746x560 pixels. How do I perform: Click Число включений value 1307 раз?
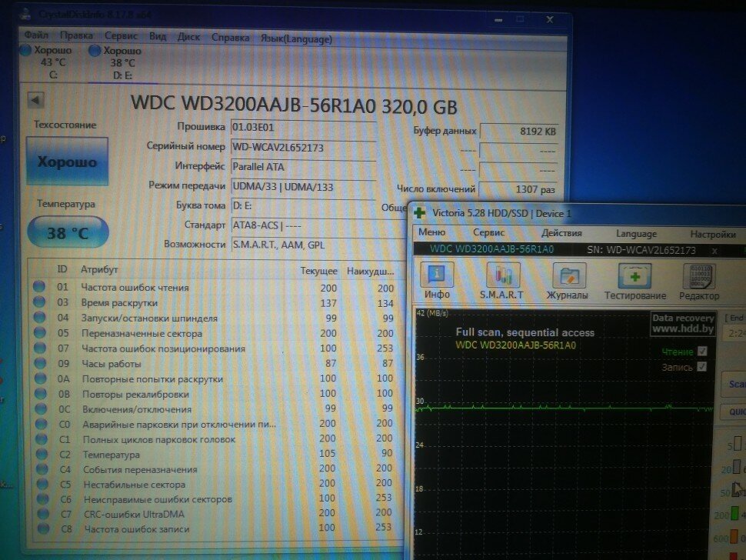click(518, 189)
